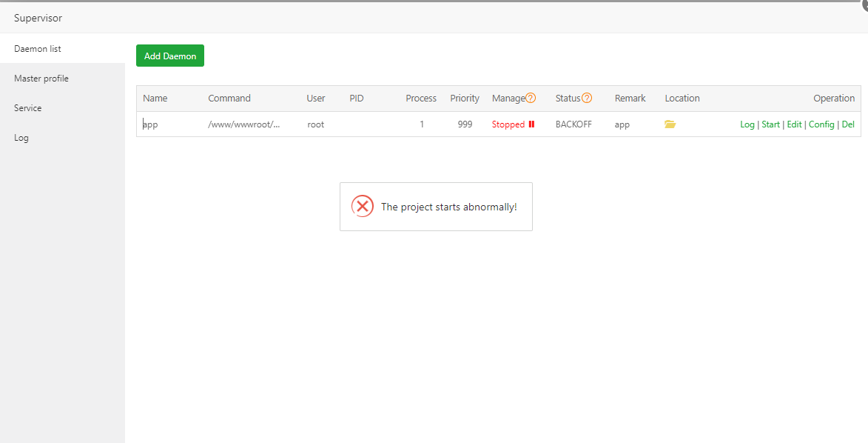Delete the app daemon with Del
This screenshot has width=868, height=443.
point(848,124)
